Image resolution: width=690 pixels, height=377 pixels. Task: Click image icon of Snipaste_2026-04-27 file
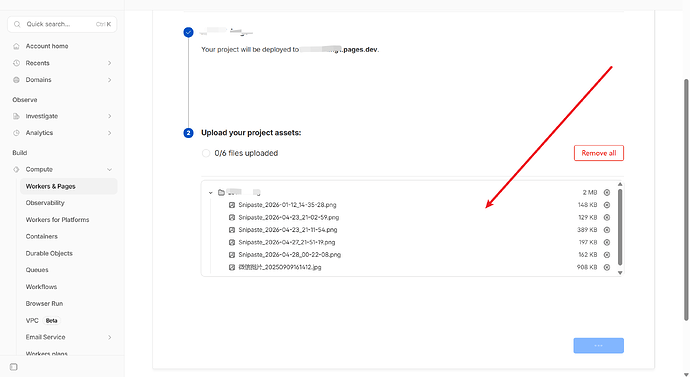pyautogui.click(x=232, y=242)
